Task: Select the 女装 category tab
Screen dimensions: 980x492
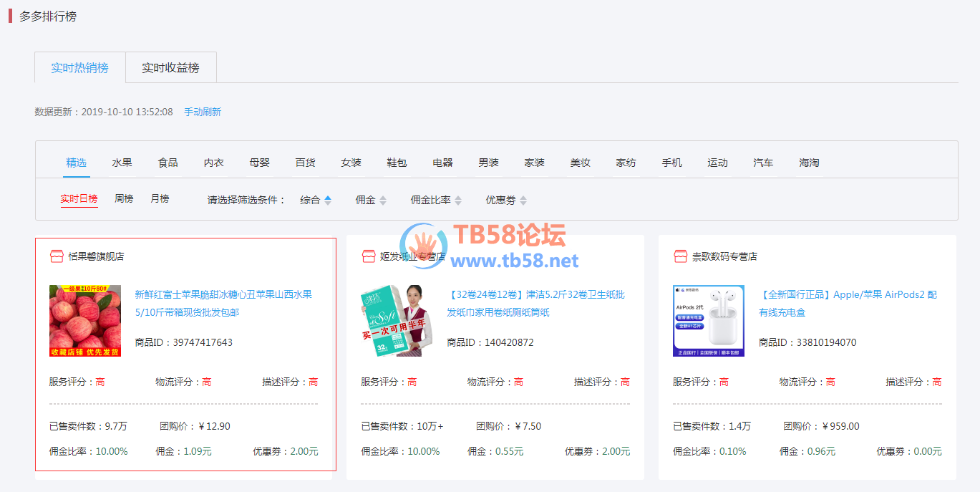Action: coord(351,163)
